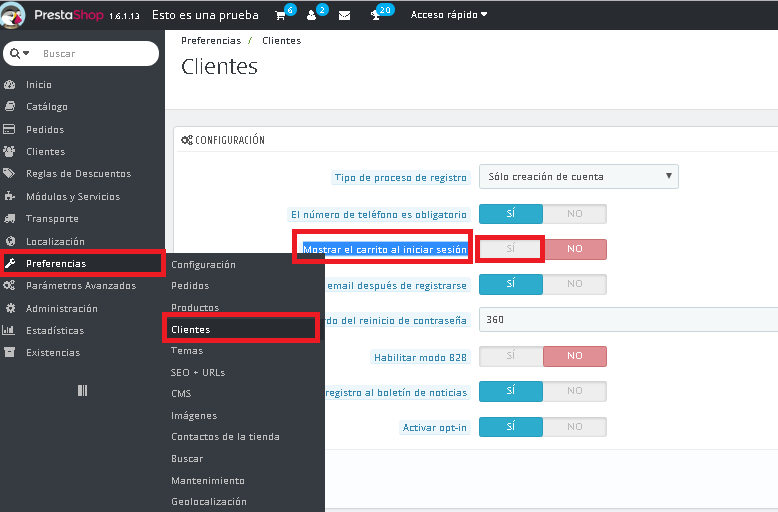This screenshot has width=778, height=512.
Task: Click the PrestaShop logo
Action: tap(13, 15)
